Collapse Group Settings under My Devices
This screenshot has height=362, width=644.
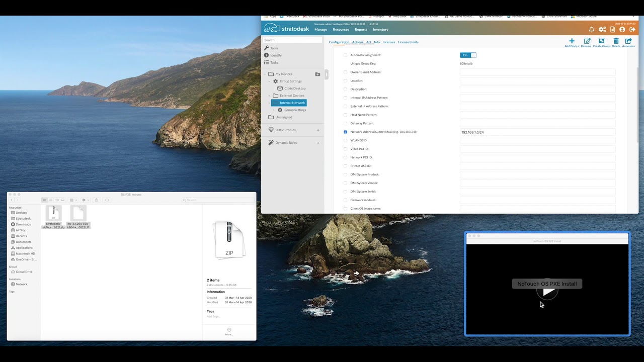tap(269, 81)
